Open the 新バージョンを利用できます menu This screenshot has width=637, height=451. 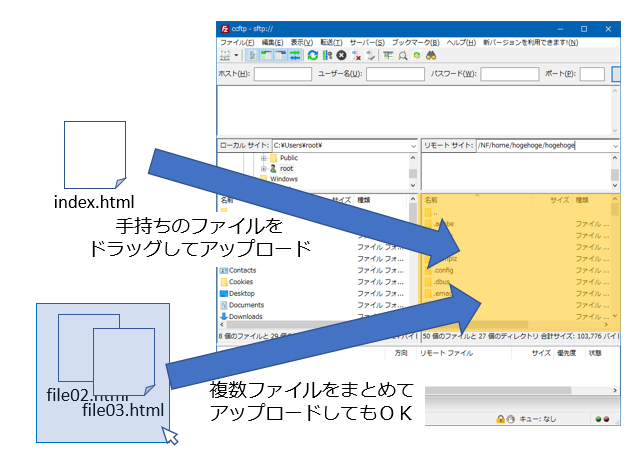click(530, 42)
